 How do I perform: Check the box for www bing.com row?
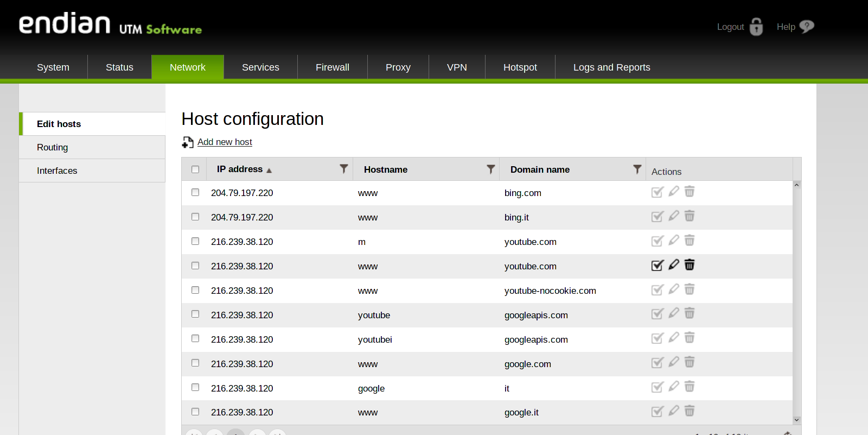(195, 192)
